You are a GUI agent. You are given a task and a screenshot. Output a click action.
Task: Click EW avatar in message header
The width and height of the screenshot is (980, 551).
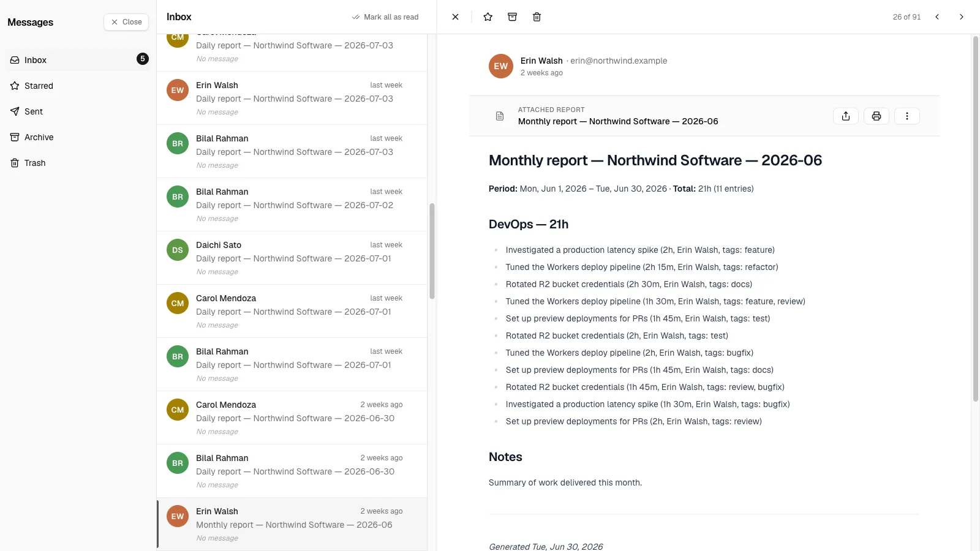click(x=501, y=66)
